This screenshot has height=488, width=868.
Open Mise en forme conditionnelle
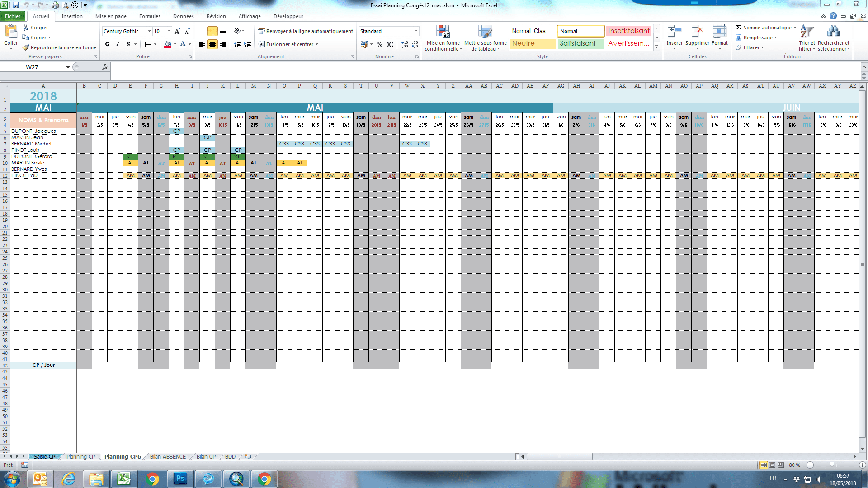[x=443, y=32]
